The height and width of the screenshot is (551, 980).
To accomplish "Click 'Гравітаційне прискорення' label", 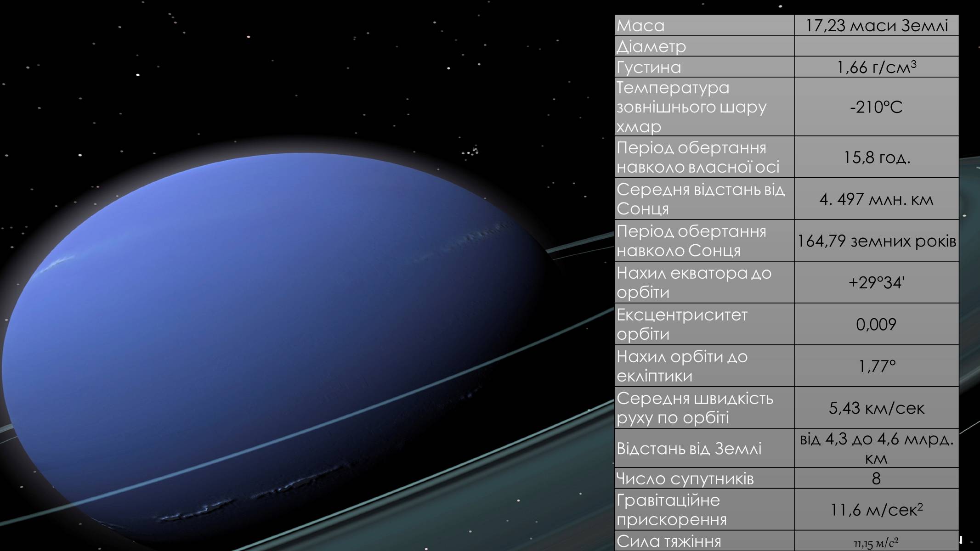I will pos(671,510).
